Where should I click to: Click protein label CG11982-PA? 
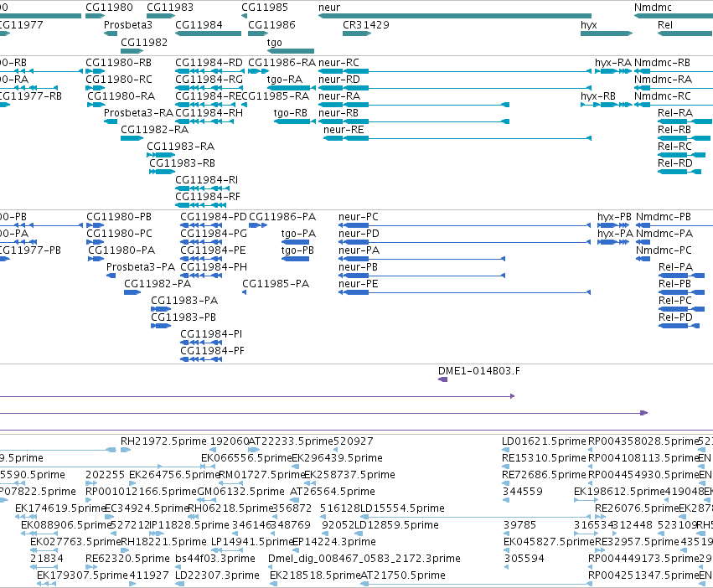[158, 284]
